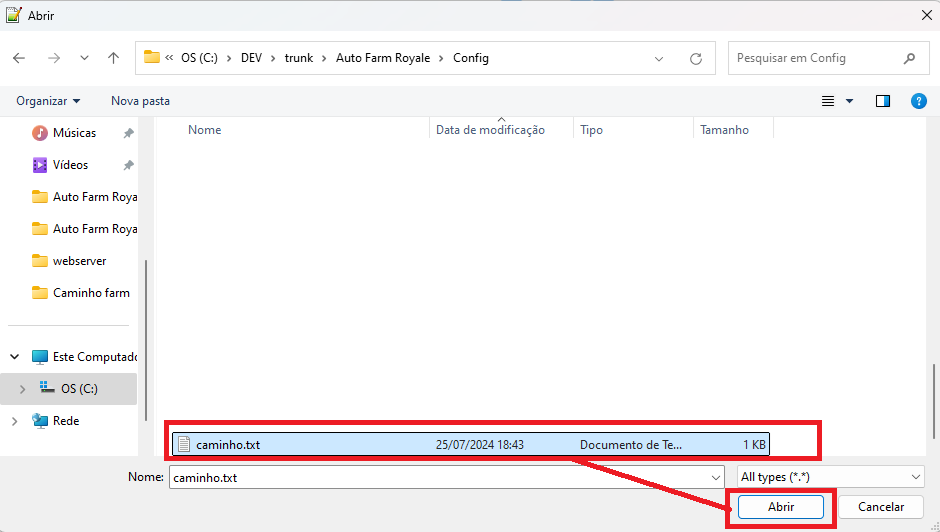Refresh the Config folder view
This screenshot has width=940, height=532.
pos(696,58)
